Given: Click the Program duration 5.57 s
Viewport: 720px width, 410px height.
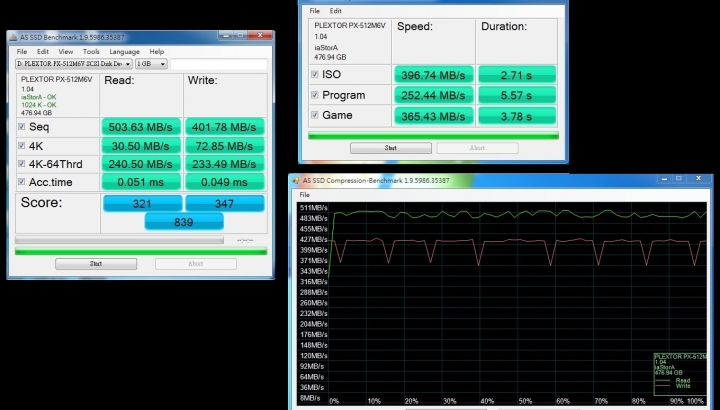Looking at the screenshot, I should click(517, 95).
